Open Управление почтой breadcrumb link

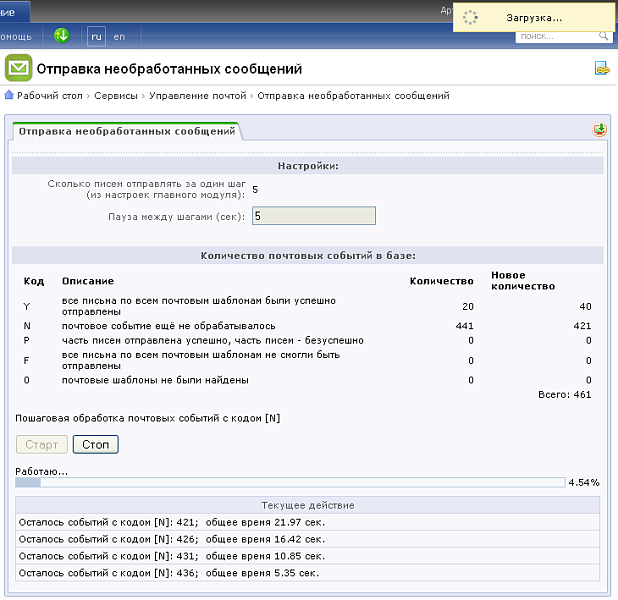point(197,96)
